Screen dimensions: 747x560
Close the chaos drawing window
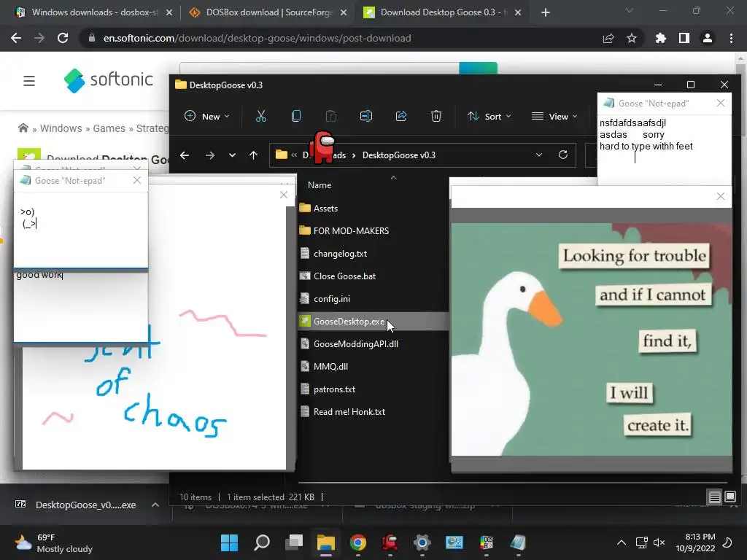tap(284, 195)
